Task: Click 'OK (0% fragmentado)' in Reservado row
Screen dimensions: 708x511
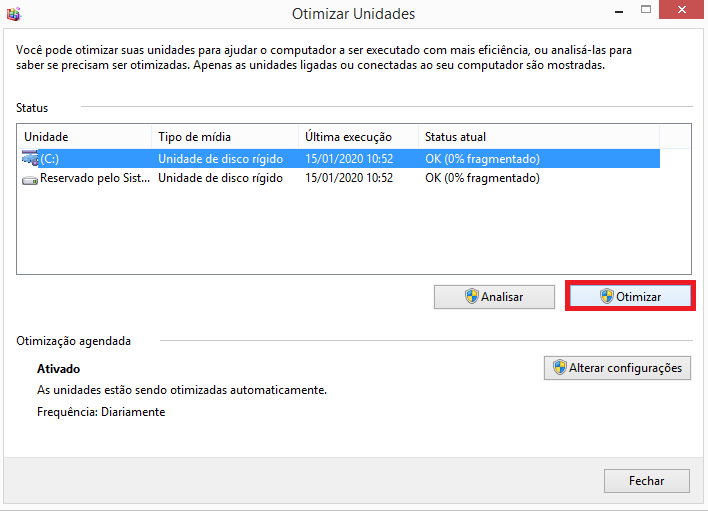Action: click(482, 178)
